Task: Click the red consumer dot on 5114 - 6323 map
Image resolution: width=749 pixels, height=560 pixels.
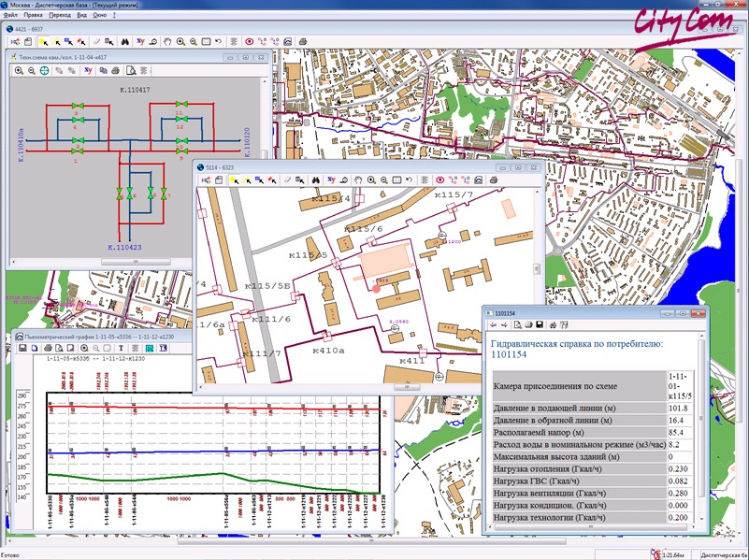Action: point(377,288)
